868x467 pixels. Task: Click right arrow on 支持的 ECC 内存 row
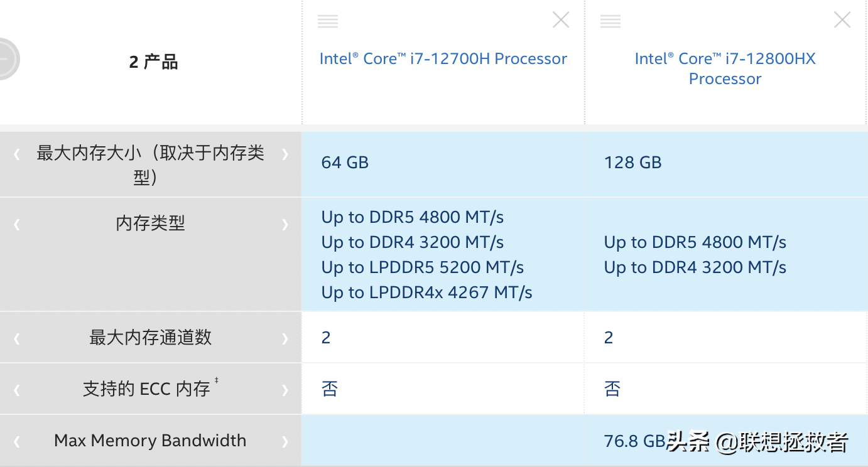[x=285, y=390]
